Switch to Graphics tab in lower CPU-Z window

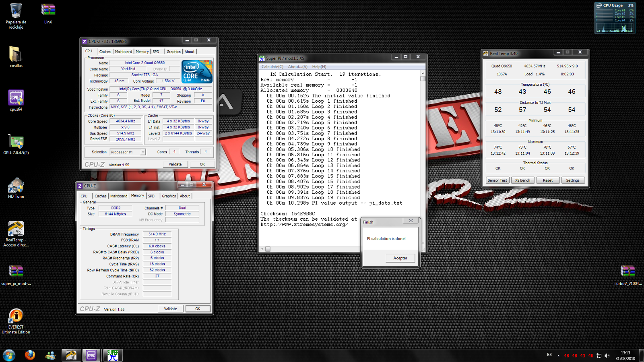[169, 196]
